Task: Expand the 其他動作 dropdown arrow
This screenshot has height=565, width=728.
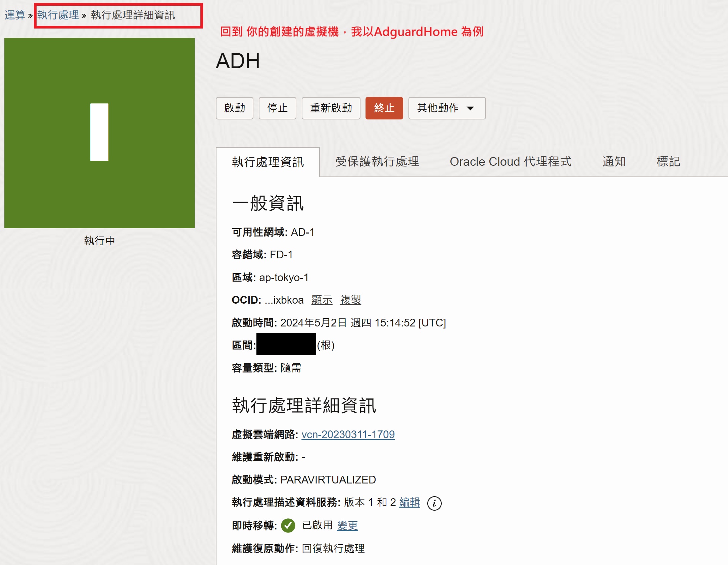Action: (x=470, y=108)
